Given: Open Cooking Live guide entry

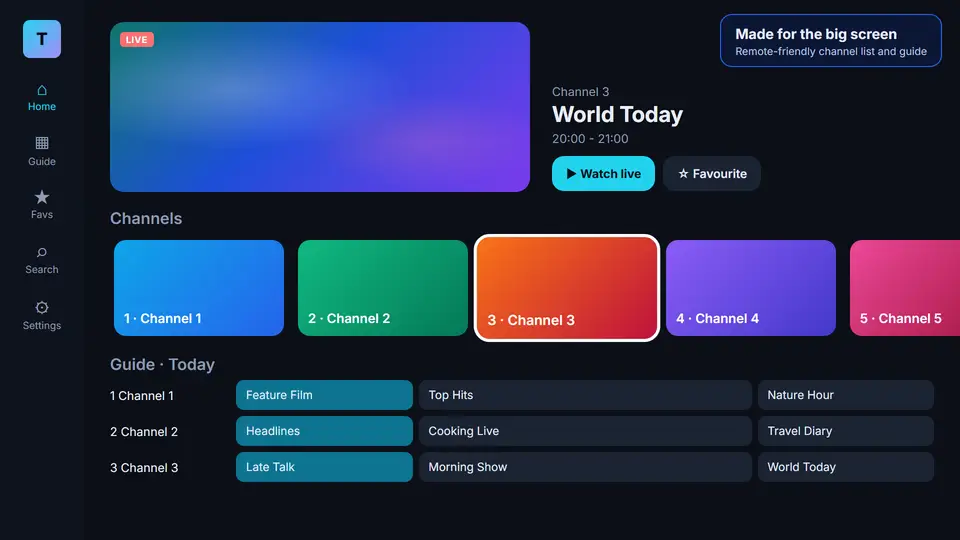Looking at the screenshot, I should pos(585,431).
